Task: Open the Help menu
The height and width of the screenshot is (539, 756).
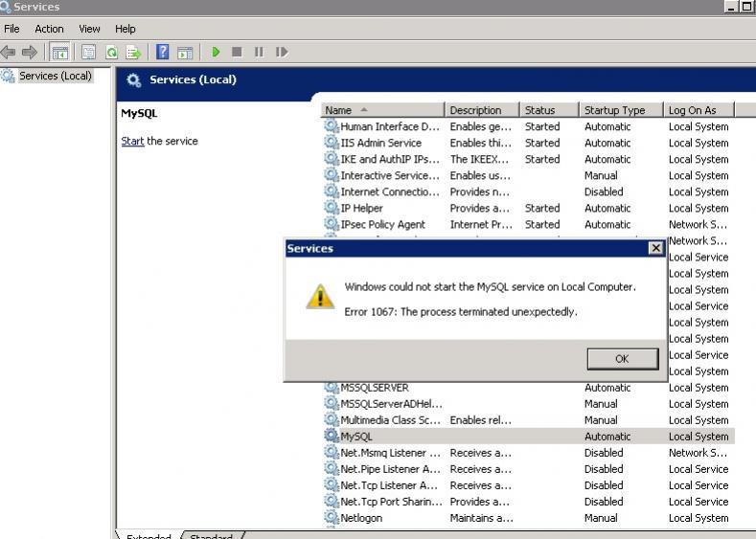Action: 125,29
